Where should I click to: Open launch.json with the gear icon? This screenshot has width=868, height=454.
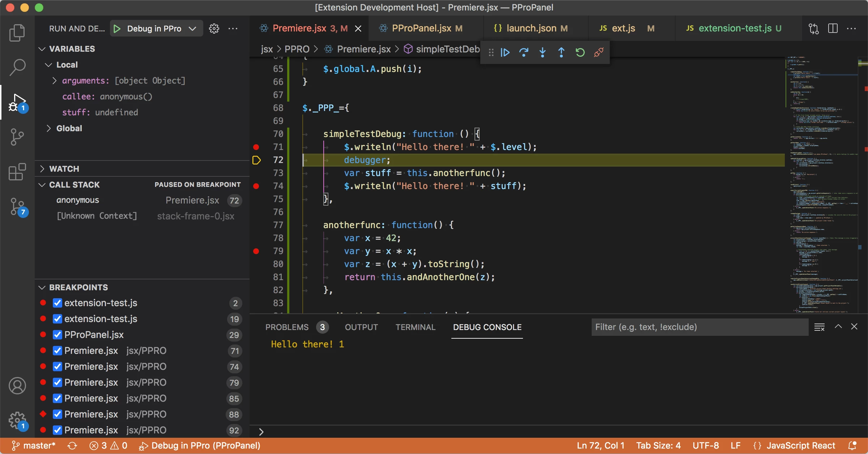click(214, 29)
